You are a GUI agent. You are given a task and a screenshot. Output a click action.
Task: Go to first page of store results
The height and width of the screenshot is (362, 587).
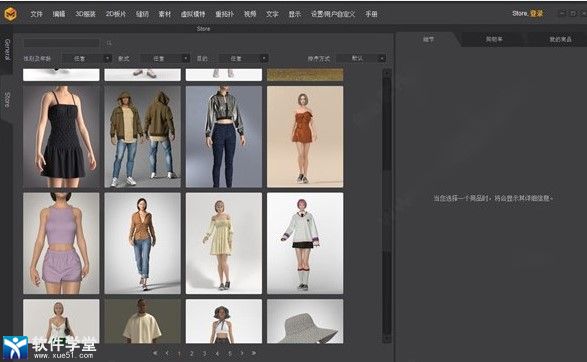tap(155, 353)
